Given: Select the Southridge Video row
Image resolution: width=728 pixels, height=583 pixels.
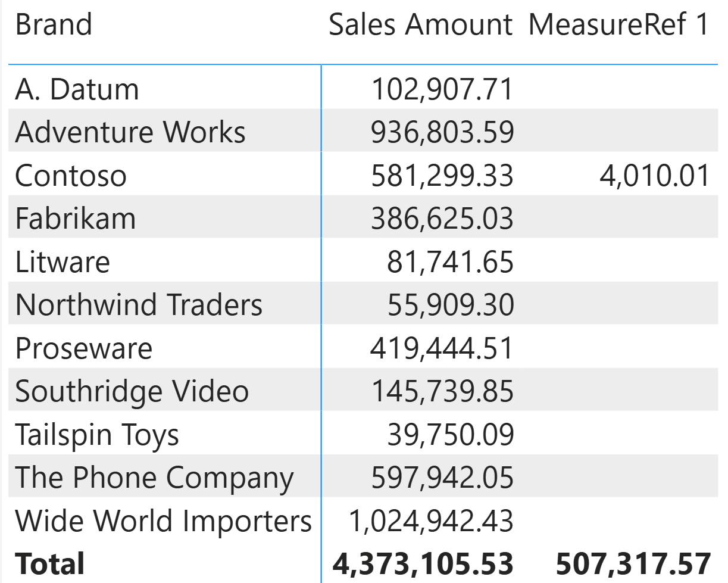Looking at the screenshot, I should tap(132, 391).
